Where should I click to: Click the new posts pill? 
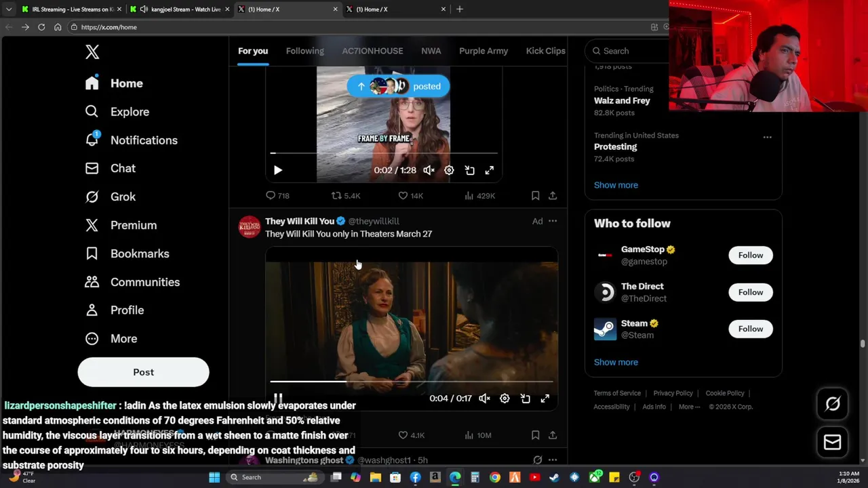(398, 86)
